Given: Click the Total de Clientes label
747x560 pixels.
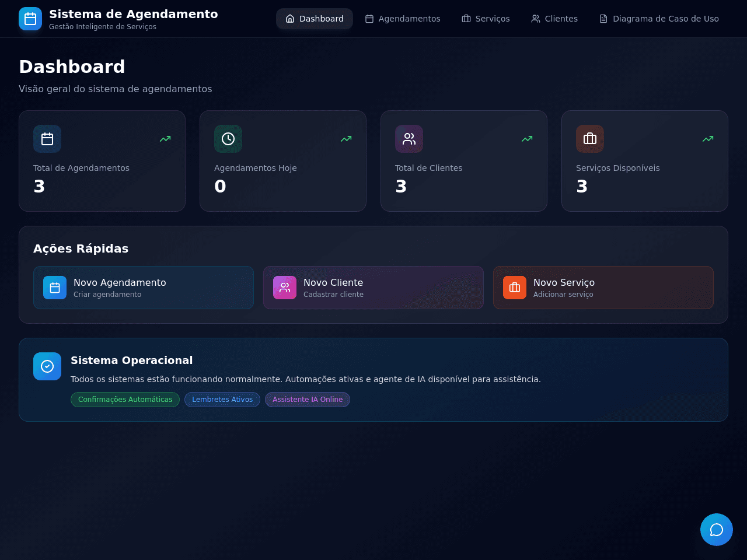Looking at the screenshot, I should coord(428,168).
